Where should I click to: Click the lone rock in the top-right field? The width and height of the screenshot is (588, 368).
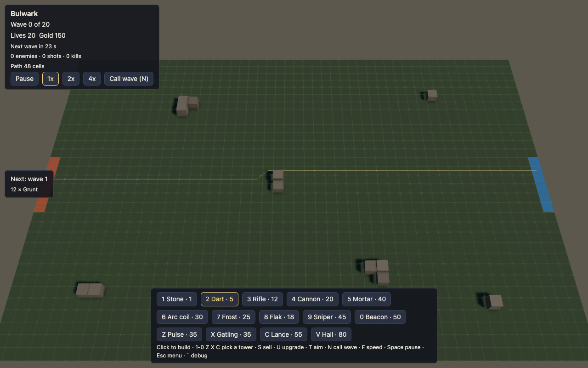[432, 95]
